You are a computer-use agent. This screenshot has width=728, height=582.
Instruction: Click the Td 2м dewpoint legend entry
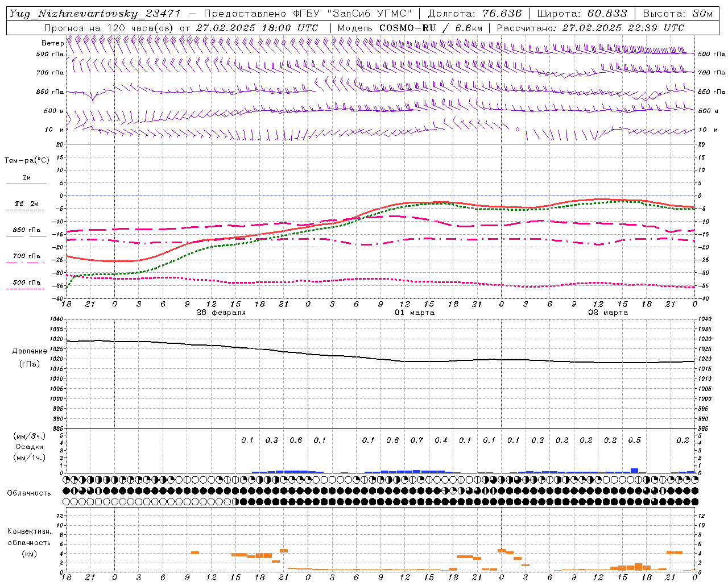(26, 203)
